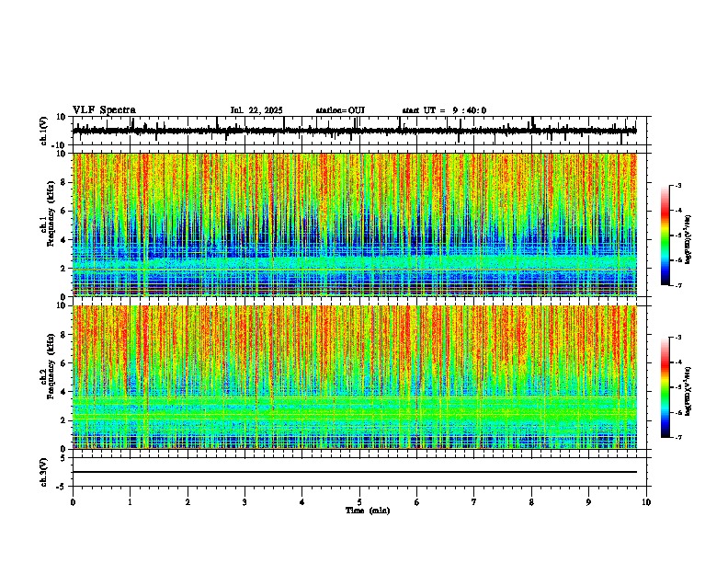Image resolution: width=728 pixels, height=563 pixels.
Task: Click the "5" tick on ch.3(V) axis
Action: (63, 457)
